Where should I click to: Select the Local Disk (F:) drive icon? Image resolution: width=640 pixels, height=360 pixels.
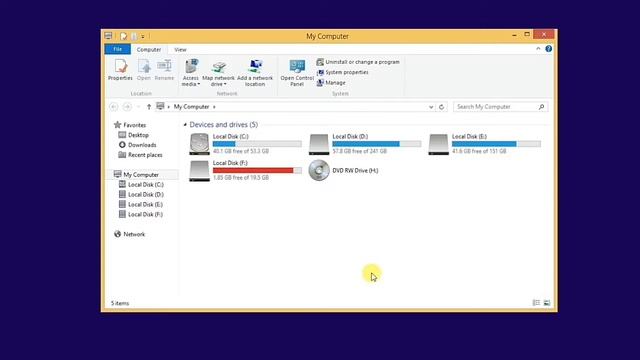[x=199, y=171]
